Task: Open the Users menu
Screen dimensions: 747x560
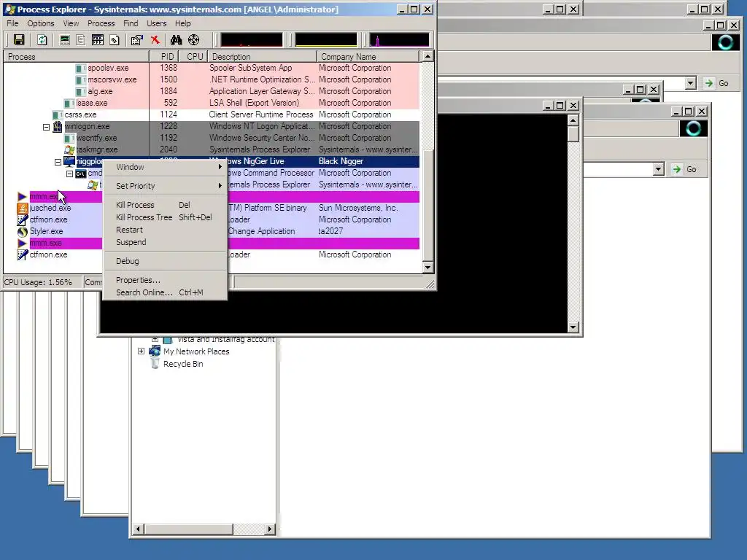Action: tap(156, 23)
